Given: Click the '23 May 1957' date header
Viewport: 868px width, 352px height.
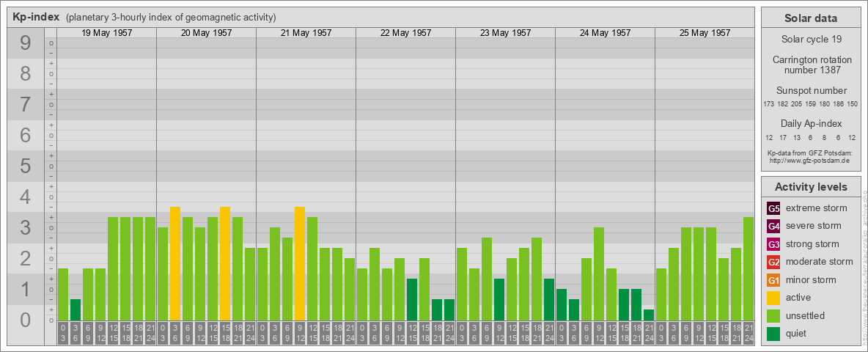Looking at the screenshot, I should click(505, 33).
